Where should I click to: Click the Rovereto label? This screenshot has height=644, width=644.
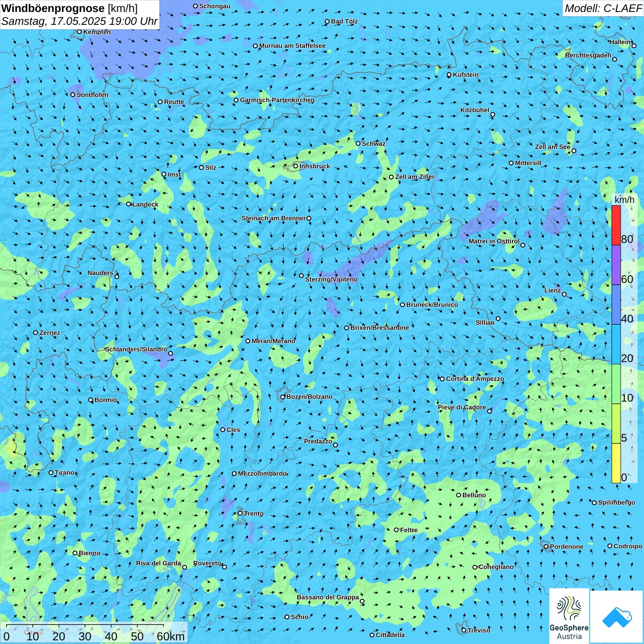pos(207,563)
